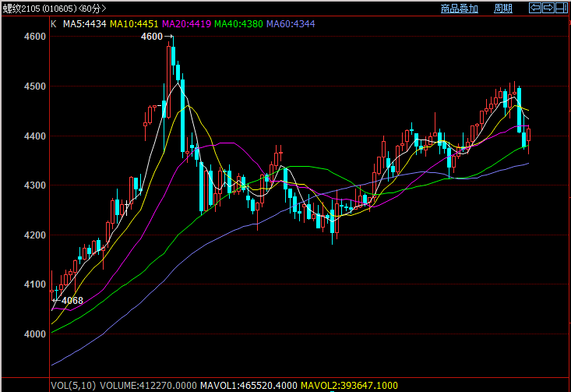
Task: Open the 周期 period link
Action: [x=503, y=9]
